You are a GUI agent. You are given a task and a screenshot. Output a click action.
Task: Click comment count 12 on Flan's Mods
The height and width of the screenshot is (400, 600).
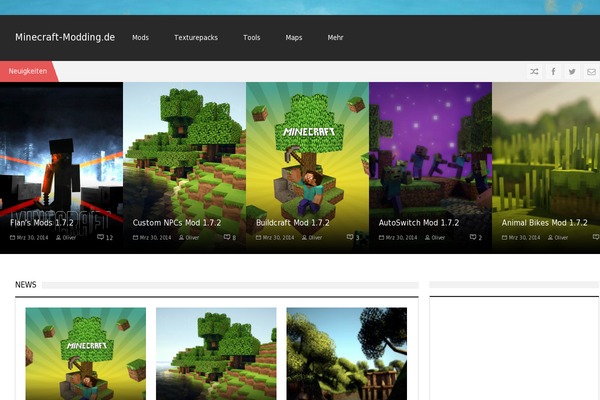pos(109,238)
